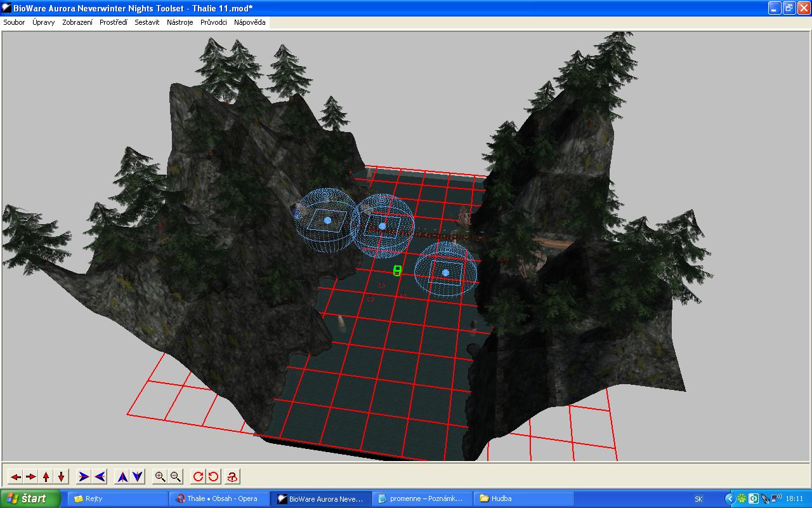812x508 pixels.
Task: Click the blue upward arrowhead icon
Action: [122, 476]
